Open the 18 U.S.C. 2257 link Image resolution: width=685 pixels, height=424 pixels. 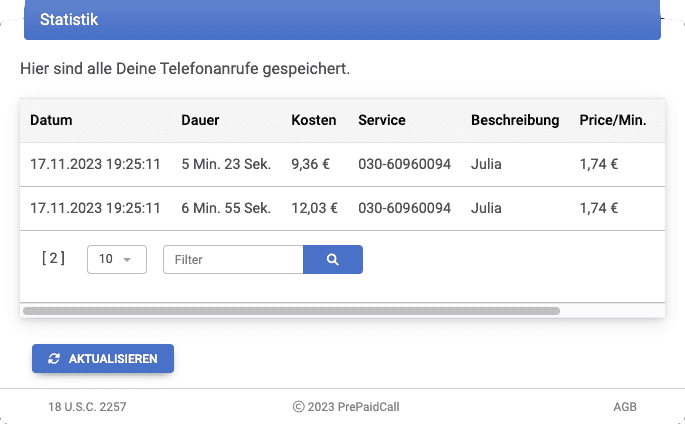click(x=87, y=407)
